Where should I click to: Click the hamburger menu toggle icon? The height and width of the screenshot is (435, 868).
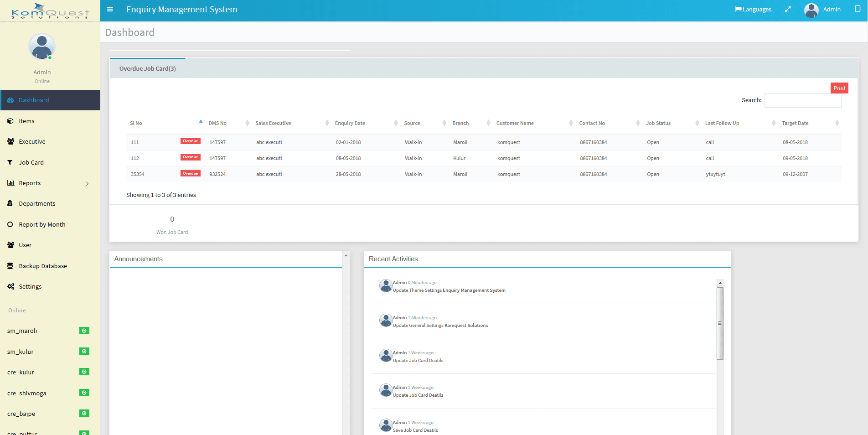(110, 9)
